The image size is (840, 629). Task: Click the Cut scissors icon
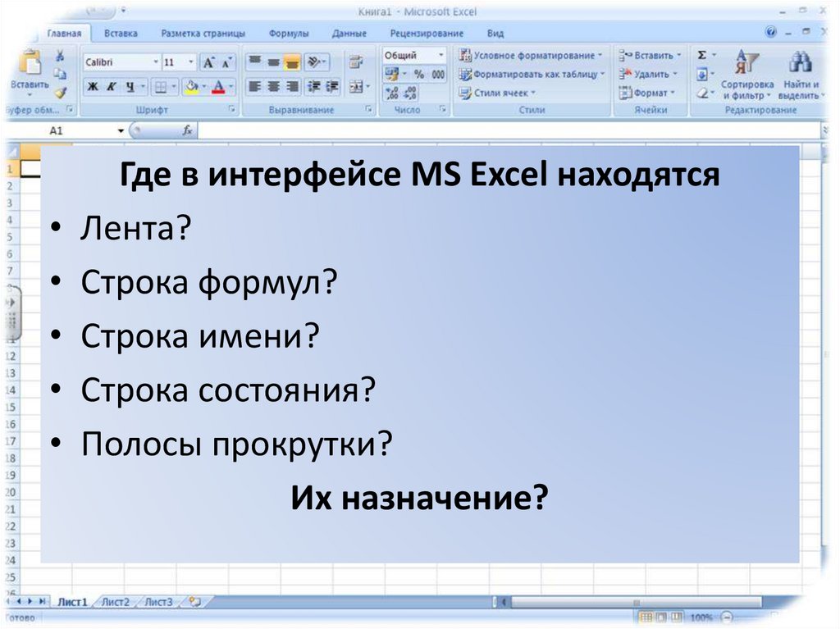(x=60, y=55)
